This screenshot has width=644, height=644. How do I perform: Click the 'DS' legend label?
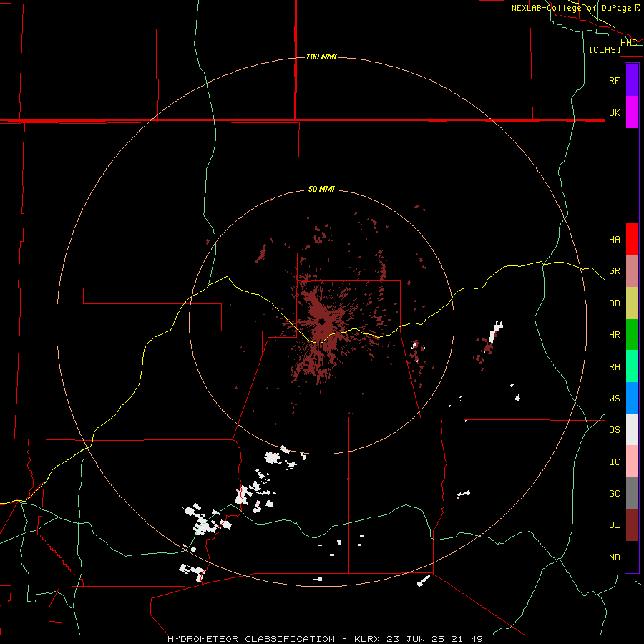[x=615, y=430]
